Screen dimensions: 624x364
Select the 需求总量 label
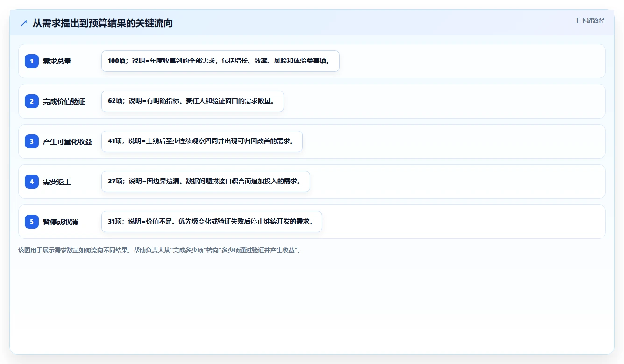pos(57,61)
